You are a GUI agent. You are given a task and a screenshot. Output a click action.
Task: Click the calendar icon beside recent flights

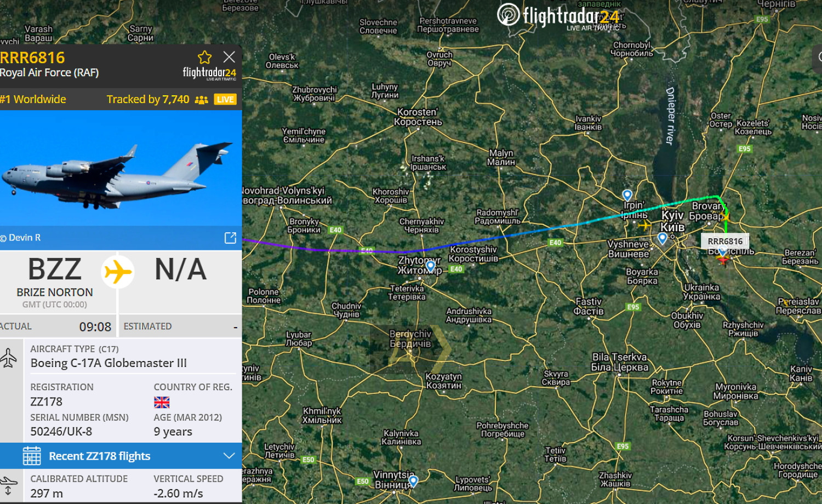tap(32, 456)
